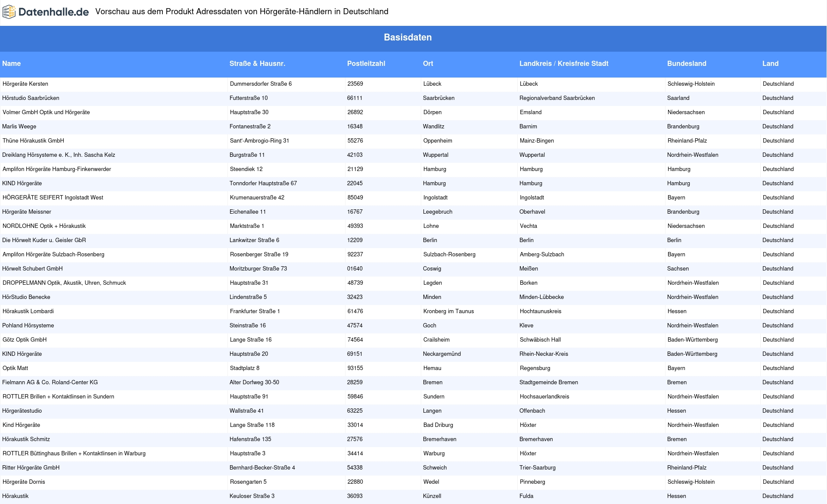The height and width of the screenshot is (504, 827).
Task: Select ROTTLER Büttinghaus Brillen in Warburg
Action: tap(74, 454)
